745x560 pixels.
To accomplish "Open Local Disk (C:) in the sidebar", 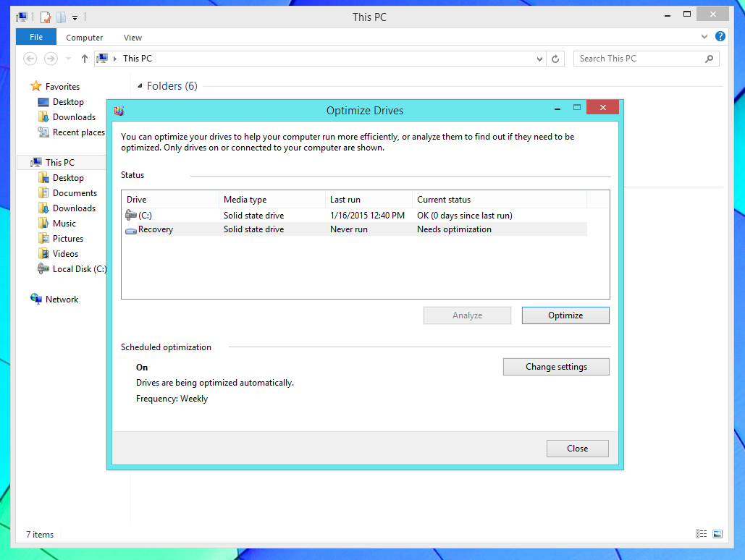I will pyautogui.click(x=79, y=269).
